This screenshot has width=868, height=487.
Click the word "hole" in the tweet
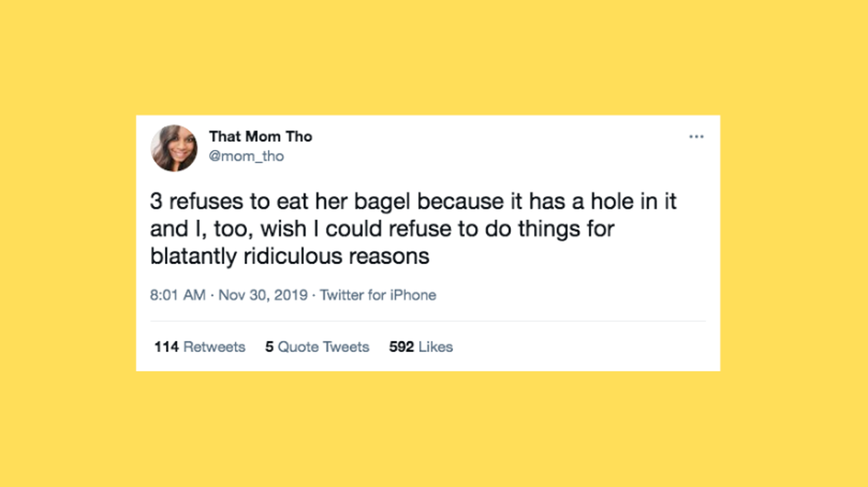tap(612, 202)
